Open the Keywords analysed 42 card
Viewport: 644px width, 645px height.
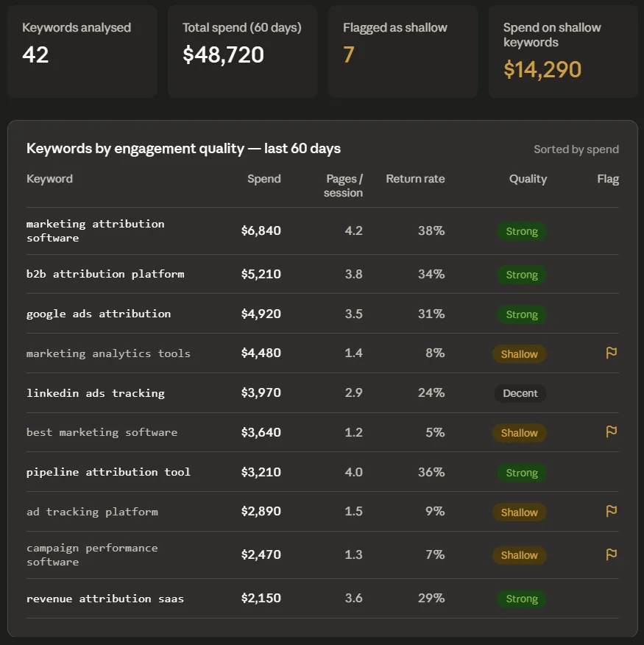(x=82, y=52)
